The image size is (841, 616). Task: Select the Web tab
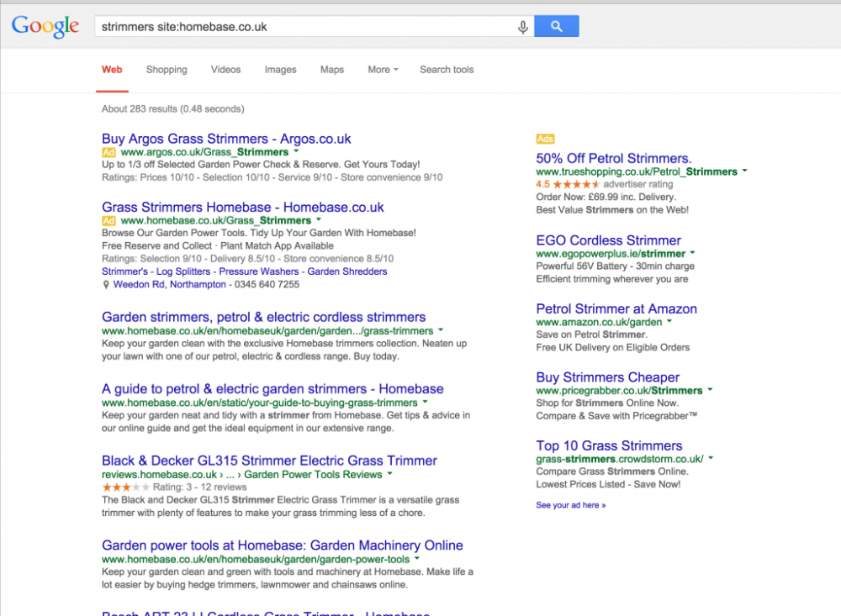(x=112, y=70)
